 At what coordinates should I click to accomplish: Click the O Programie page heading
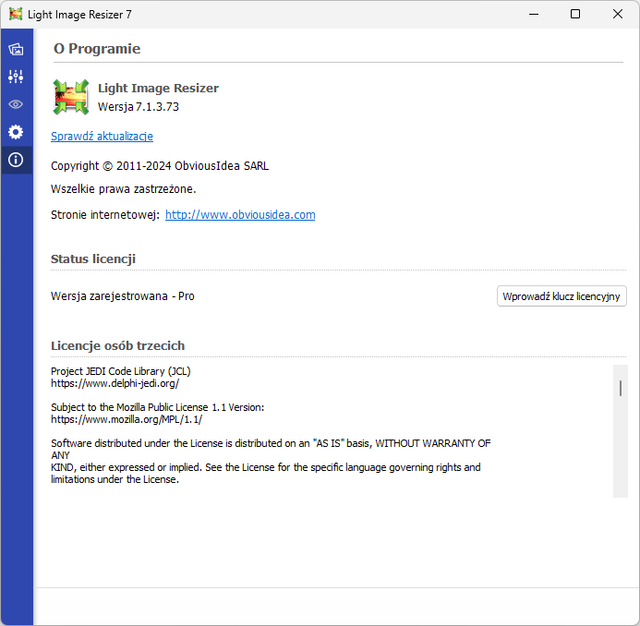(x=97, y=49)
